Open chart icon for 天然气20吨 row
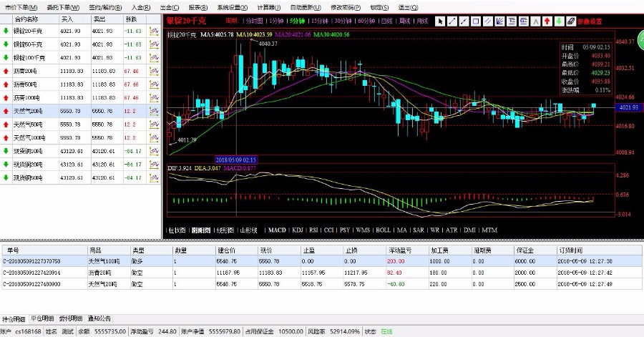Viewport: 644px width, 337px height. point(154,111)
